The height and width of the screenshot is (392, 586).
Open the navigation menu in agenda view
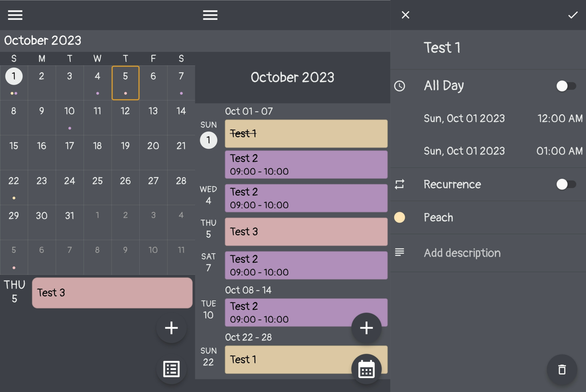click(x=210, y=15)
